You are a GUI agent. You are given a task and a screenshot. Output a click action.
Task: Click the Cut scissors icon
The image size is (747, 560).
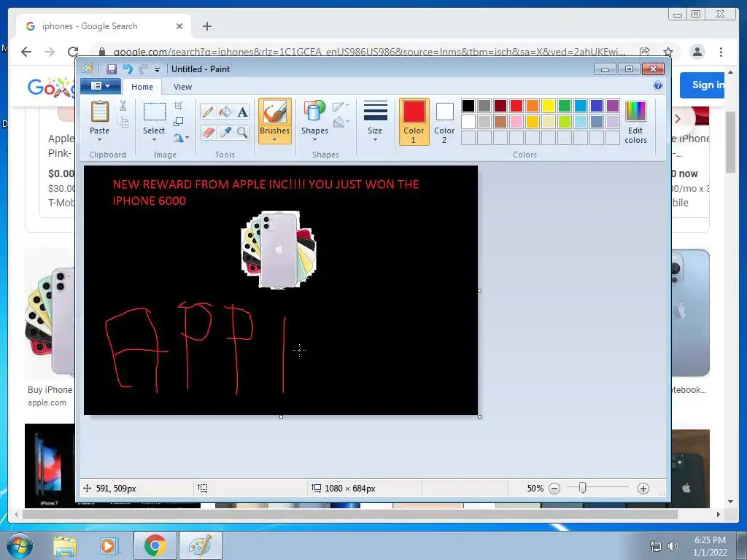[123, 106]
